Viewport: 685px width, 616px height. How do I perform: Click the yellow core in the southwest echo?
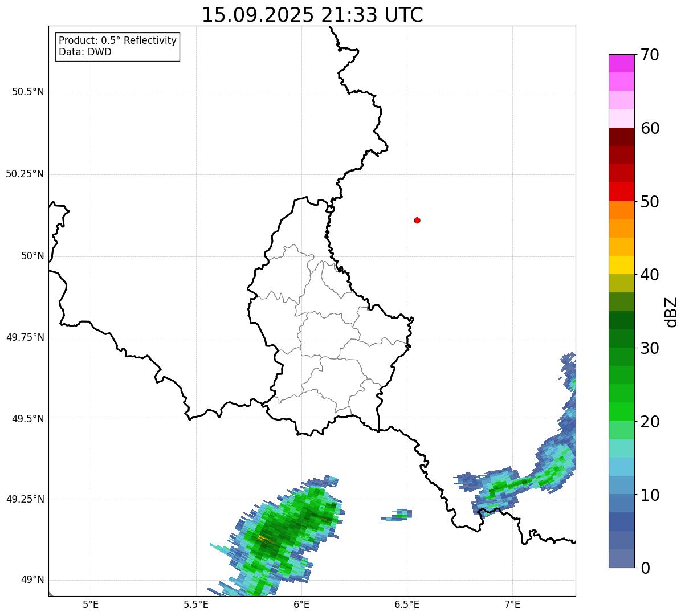pyautogui.click(x=264, y=539)
